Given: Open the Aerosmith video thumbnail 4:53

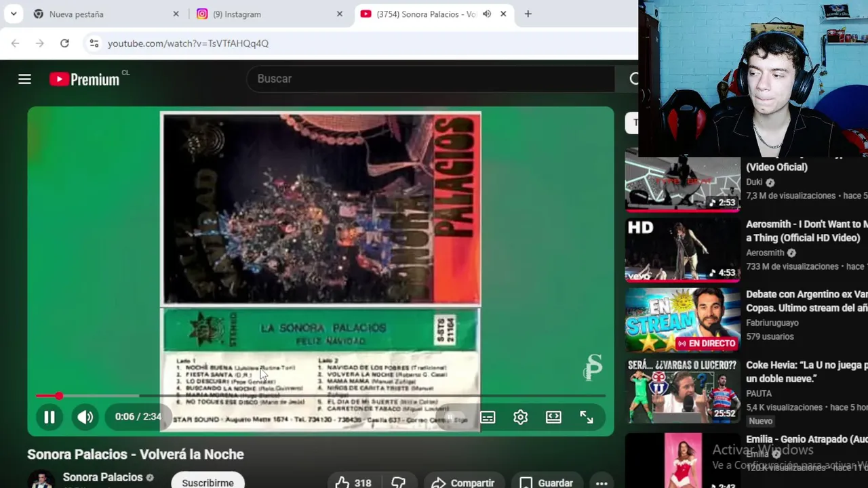Looking at the screenshot, I should tap(682, 249).
